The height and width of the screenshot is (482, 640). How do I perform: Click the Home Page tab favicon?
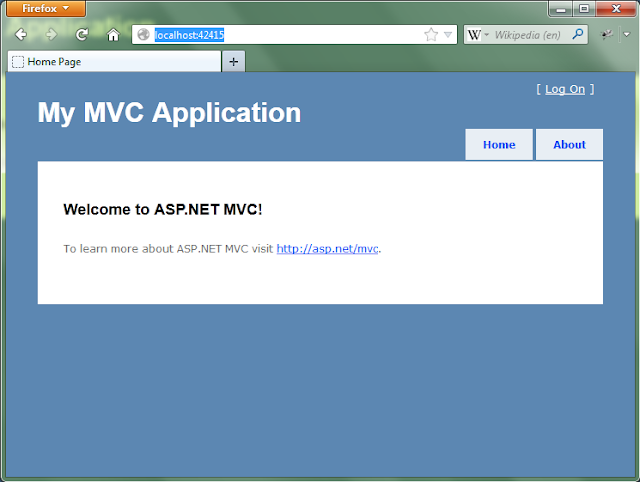(18, 62)
